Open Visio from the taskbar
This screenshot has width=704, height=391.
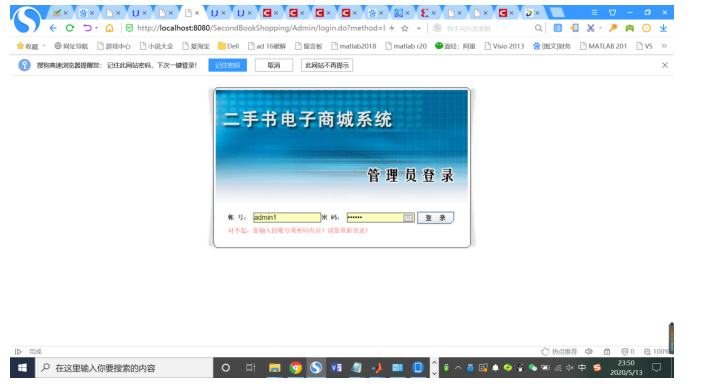click(336, 368)
